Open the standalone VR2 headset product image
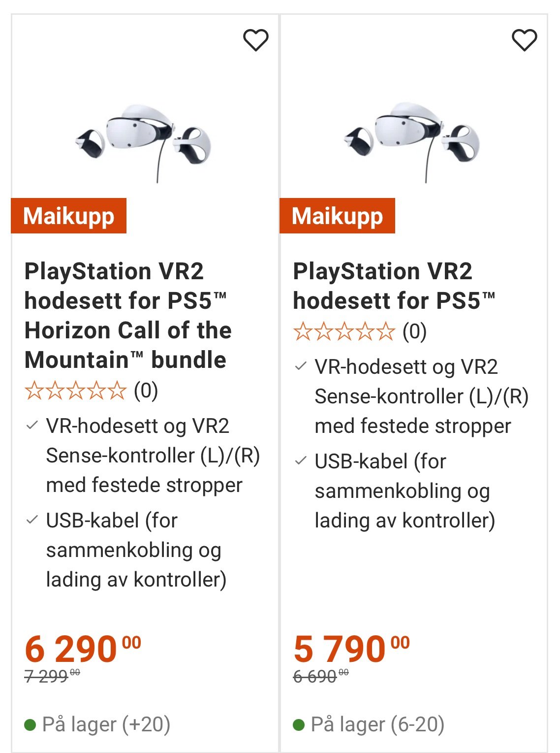 412,142
